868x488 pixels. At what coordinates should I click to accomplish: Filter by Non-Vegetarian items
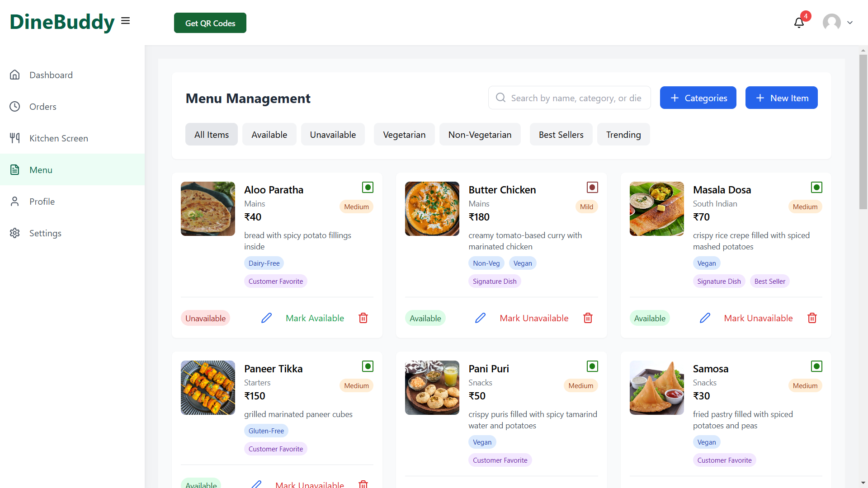[480, 134]
